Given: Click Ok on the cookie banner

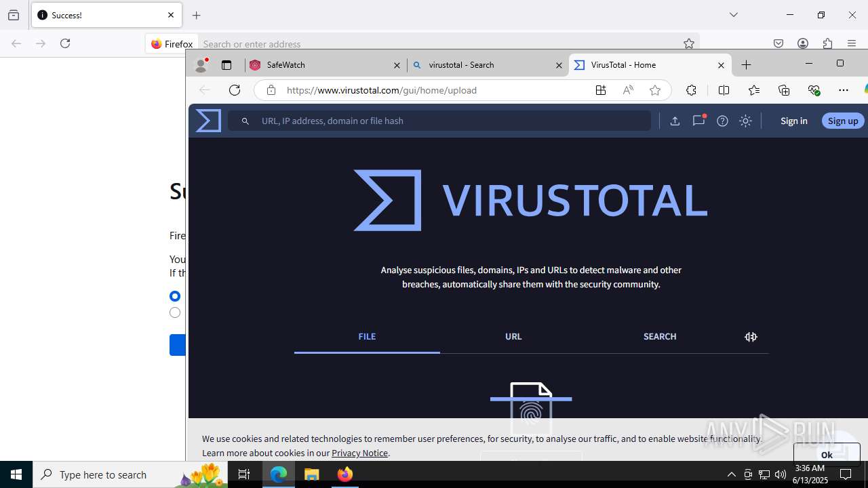Looking at the screenshot, I should coord(827,454).
